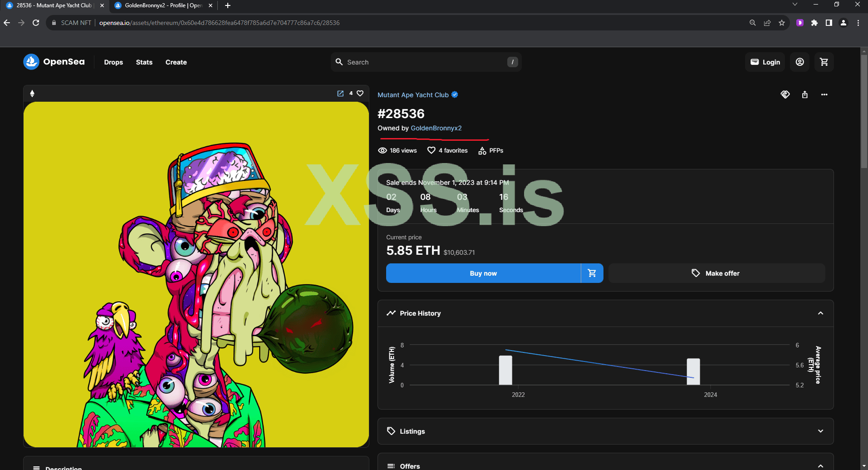The height and width of the screenshot is (470, 868).
Task: Open the tab search chevron
Action: click(794, 5)
